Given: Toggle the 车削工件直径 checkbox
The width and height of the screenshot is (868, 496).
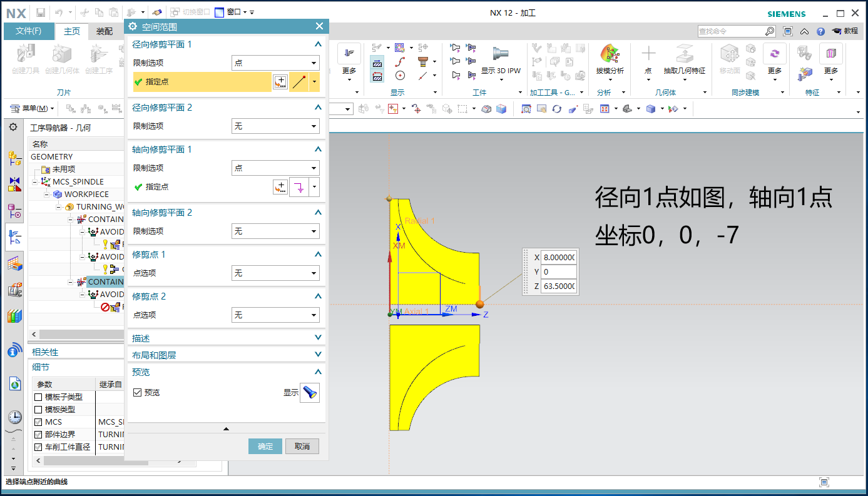Looking at the screenshot, I should pyautogui.click(x=38, y=447).
